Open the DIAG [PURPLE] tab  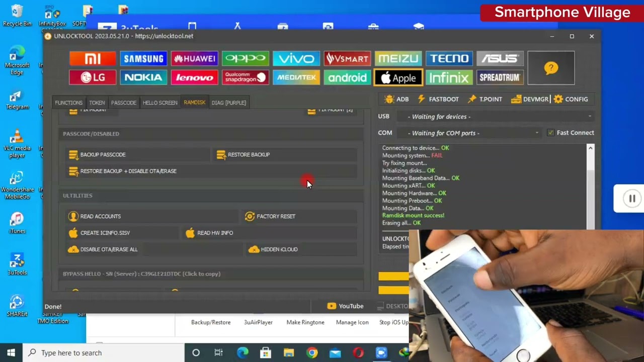click(228, 103)
